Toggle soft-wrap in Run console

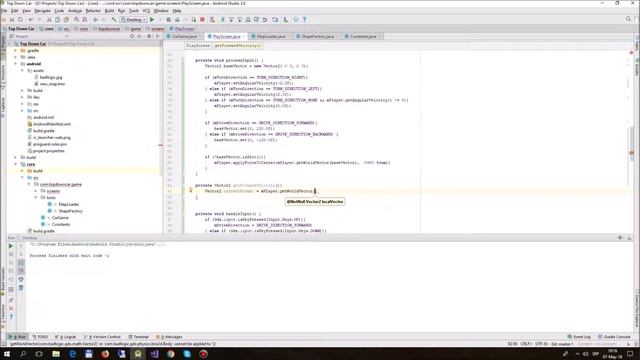point(21,263)
